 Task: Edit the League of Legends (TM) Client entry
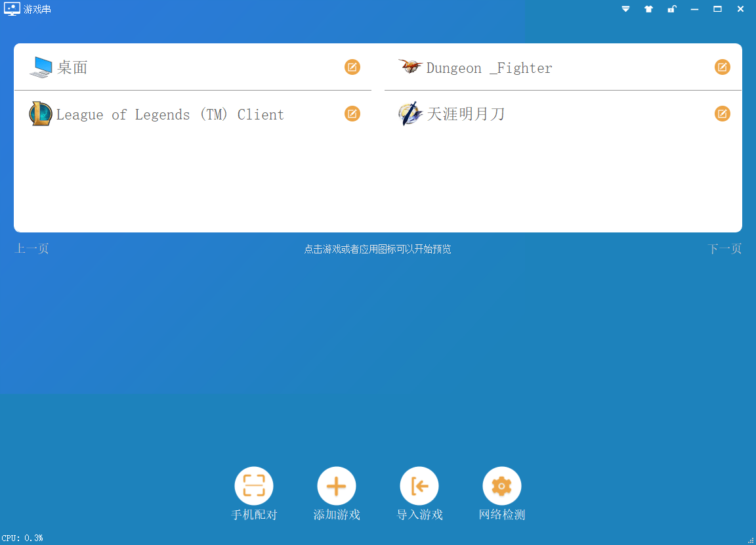click(352, 114)
